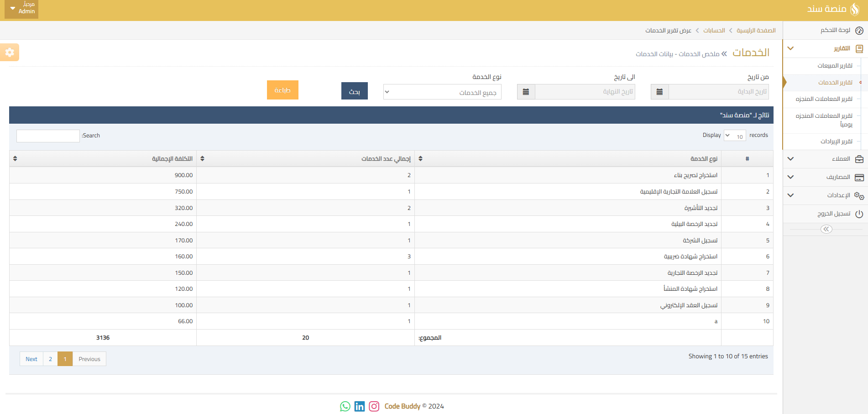Viewport: 868px width, 414px height.
Task: Expand the الإعدادات sidebar section chevron
Action: coord(791,195)
